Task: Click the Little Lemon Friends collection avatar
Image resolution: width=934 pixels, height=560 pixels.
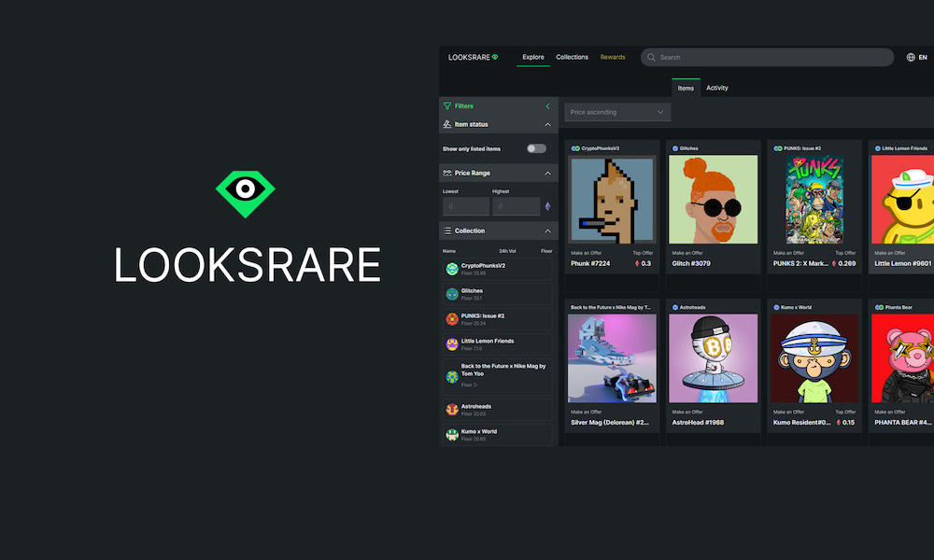Action: (x=452, y=344)
